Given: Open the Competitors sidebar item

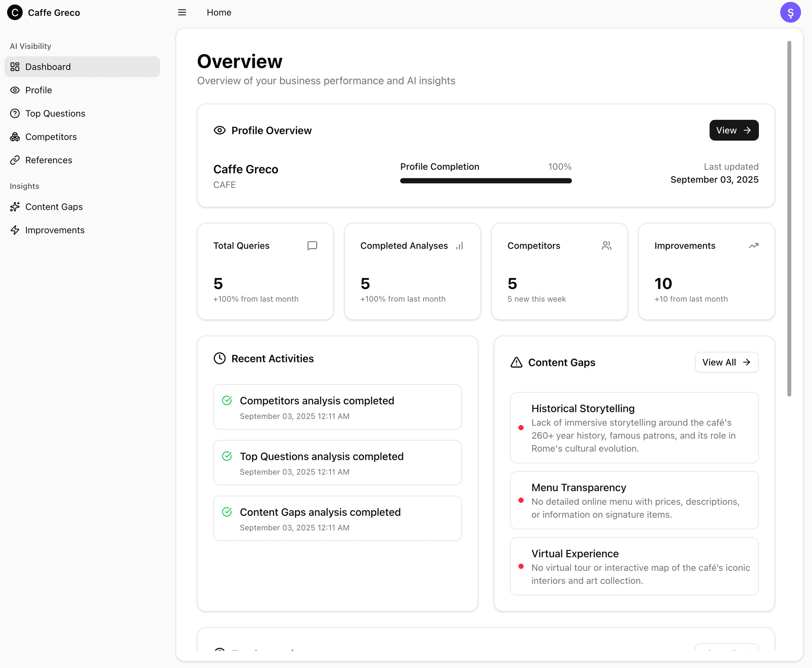Looking at the screenshot, I should click(51, 137).
